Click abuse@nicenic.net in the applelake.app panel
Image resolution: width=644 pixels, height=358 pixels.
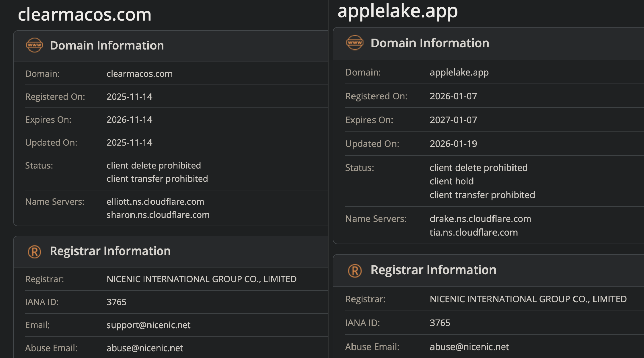(469, 347)
